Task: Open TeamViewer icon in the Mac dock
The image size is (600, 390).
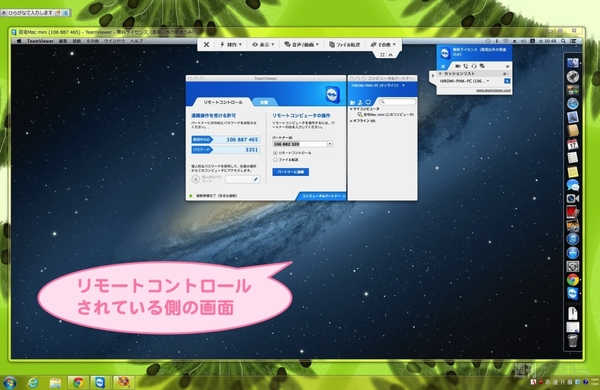Action: tap(573, 294)
